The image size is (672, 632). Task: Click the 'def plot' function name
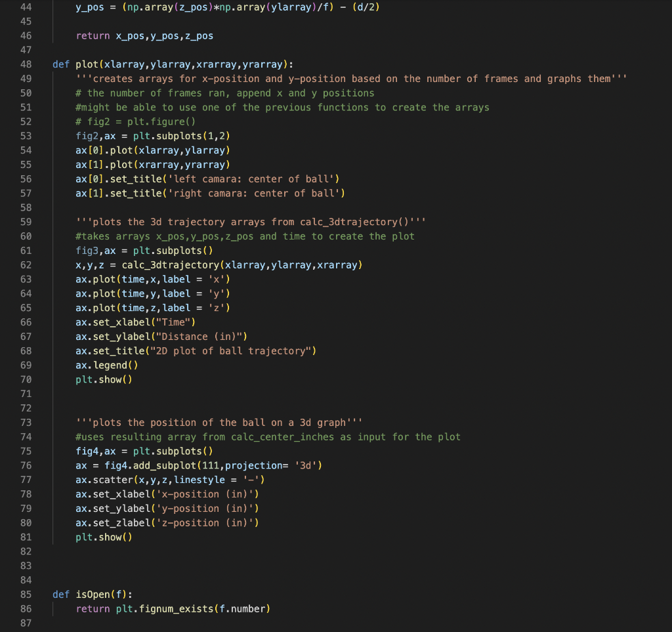87,64
